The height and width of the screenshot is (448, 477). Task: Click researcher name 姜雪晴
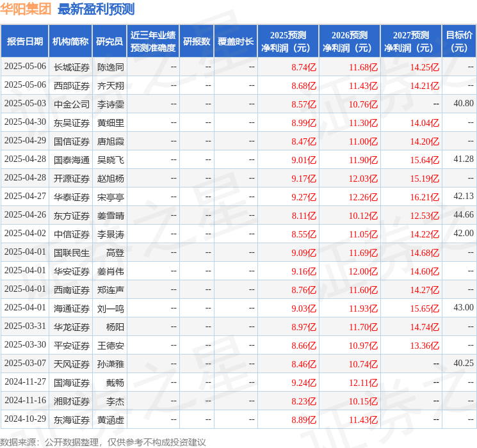pos(110,216)
